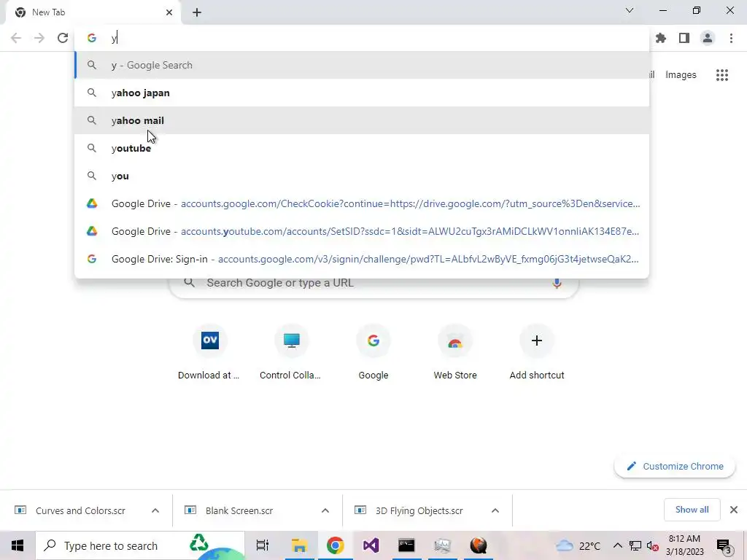The width and height of the screenshot is (747, 560).
Task: Select the 'yahoo mail' suggestion
Action: pyautogui.click(x=362, y=120)
